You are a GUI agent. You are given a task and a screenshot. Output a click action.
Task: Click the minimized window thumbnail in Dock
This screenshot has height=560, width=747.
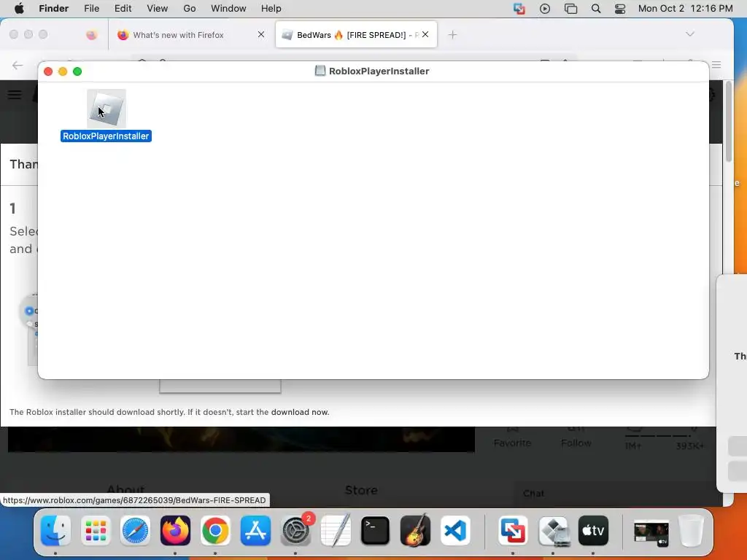pos(651,532)
